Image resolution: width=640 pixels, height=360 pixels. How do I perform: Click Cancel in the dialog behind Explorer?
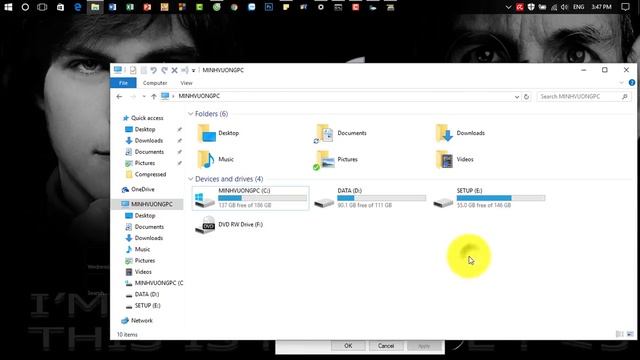pos(386,346)
